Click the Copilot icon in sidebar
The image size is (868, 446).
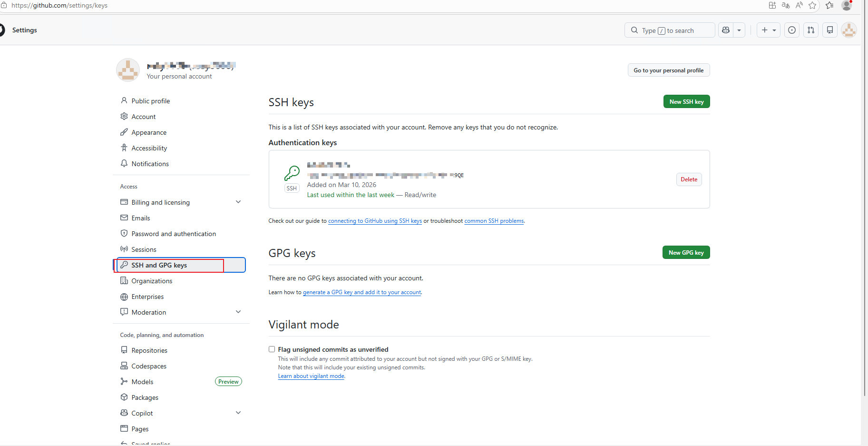[124, 413]
